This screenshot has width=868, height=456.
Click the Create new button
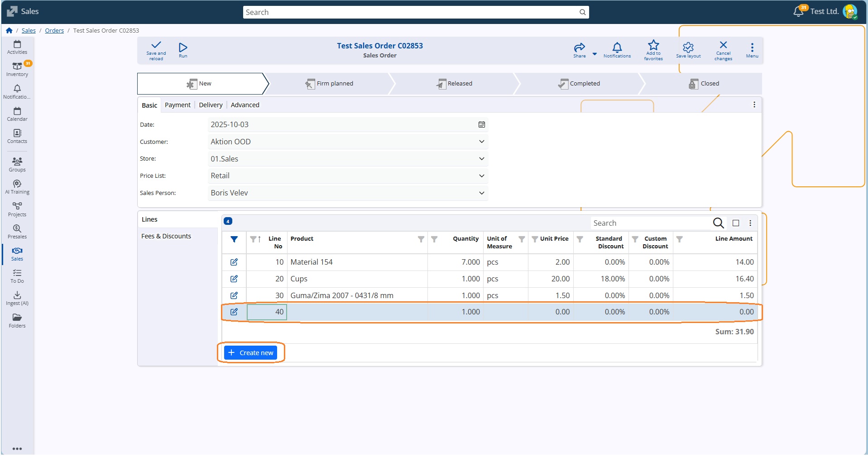click(x=250, y=352)
